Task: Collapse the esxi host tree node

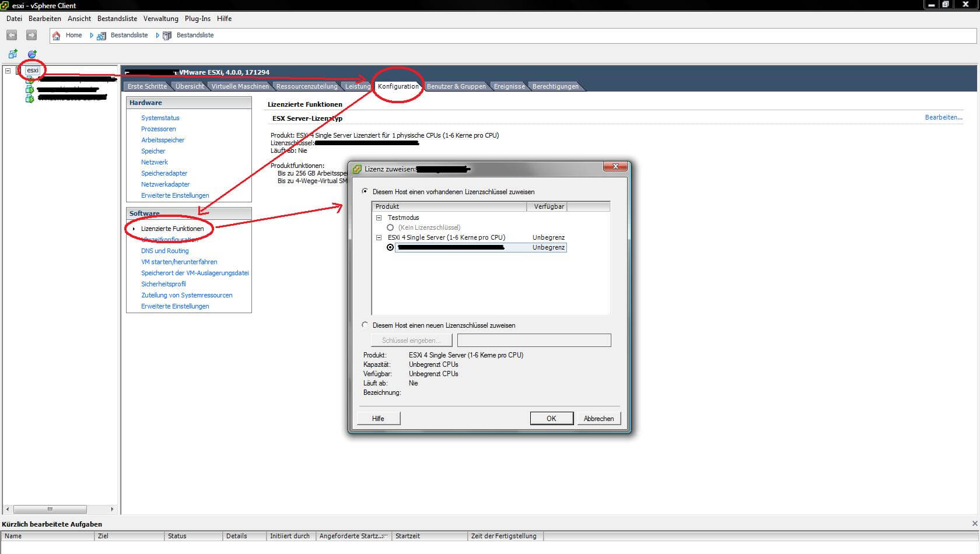Action: coord(8,71)
